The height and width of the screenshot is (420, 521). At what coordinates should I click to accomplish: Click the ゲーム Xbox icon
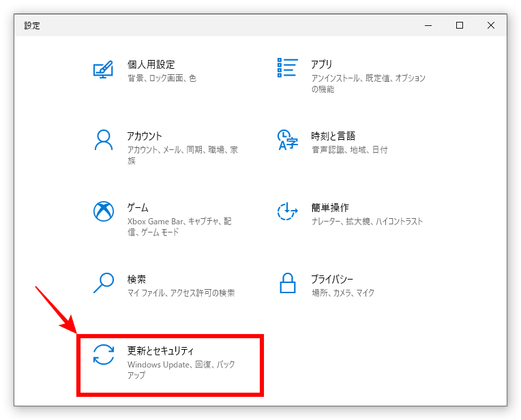tap(104, 211)
